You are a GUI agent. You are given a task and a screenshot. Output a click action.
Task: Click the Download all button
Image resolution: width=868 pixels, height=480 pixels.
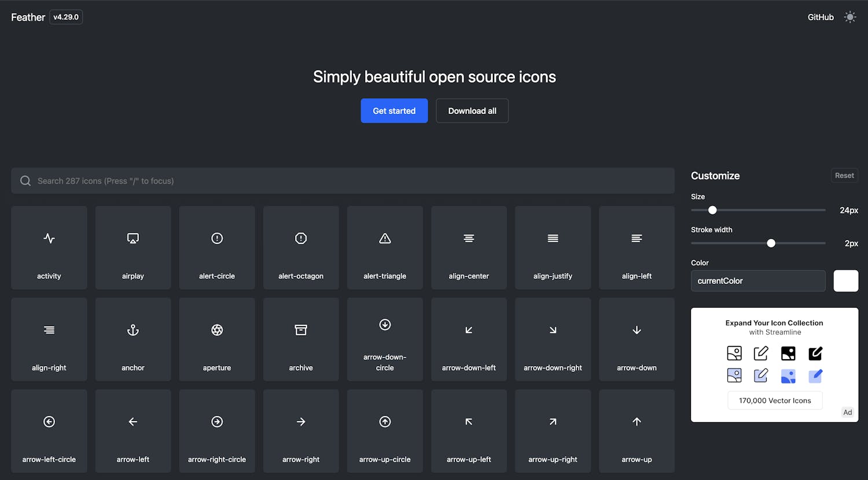click(x=472, y=111)
